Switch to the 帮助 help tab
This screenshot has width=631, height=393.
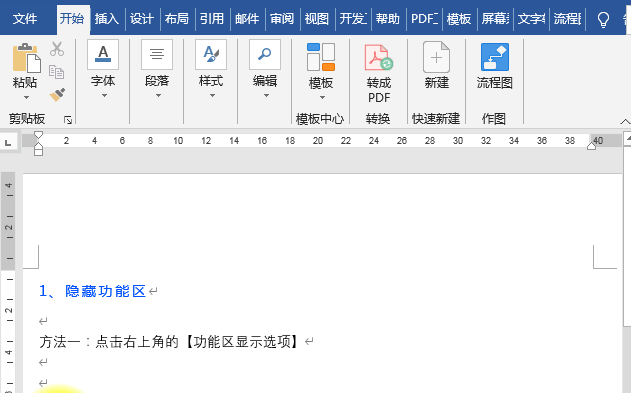388,19
